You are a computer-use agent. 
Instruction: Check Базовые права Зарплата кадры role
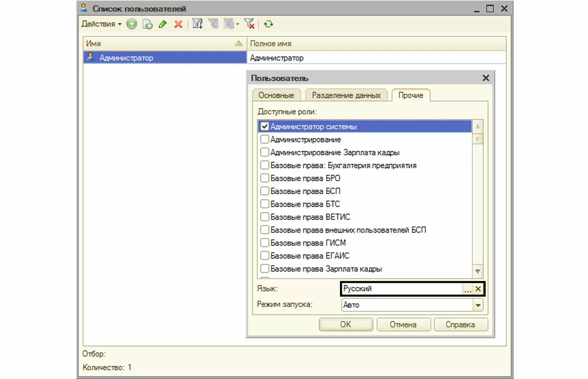[265, 269]
